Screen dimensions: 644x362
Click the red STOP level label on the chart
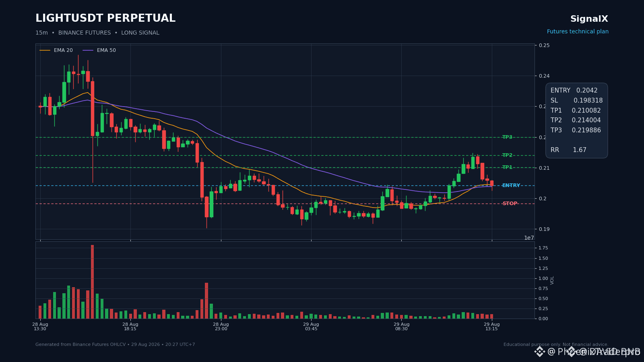[510, 204]
